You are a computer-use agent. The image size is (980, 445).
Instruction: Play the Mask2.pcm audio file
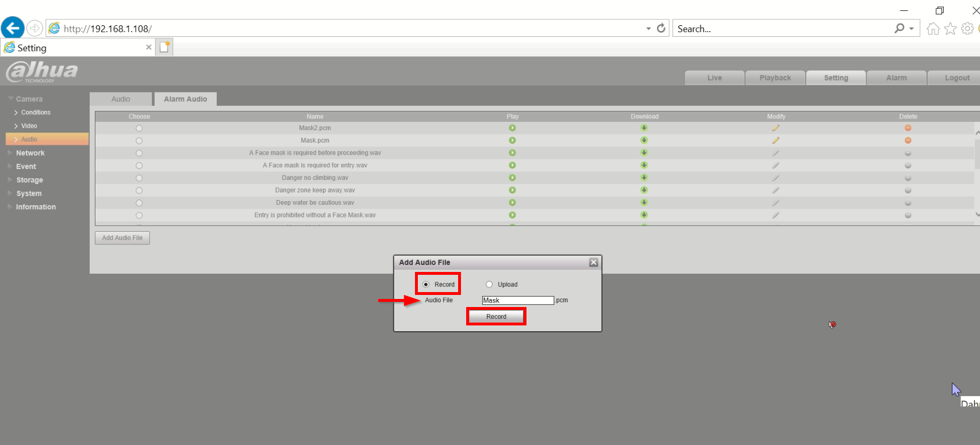512,128
